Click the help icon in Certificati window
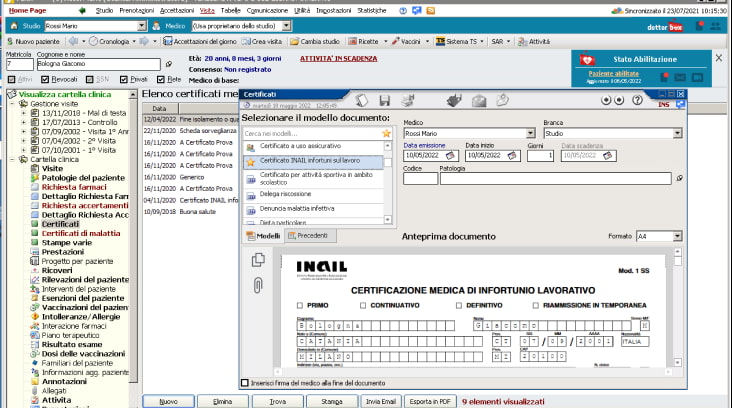Screen dimensions: 732x408 pyautogui.click(x=637, y=100)
